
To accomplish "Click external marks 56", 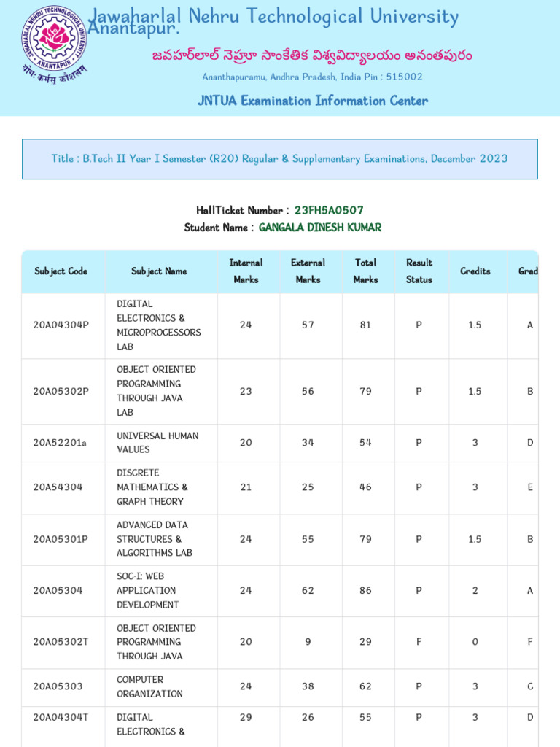I will pos(308,391).
